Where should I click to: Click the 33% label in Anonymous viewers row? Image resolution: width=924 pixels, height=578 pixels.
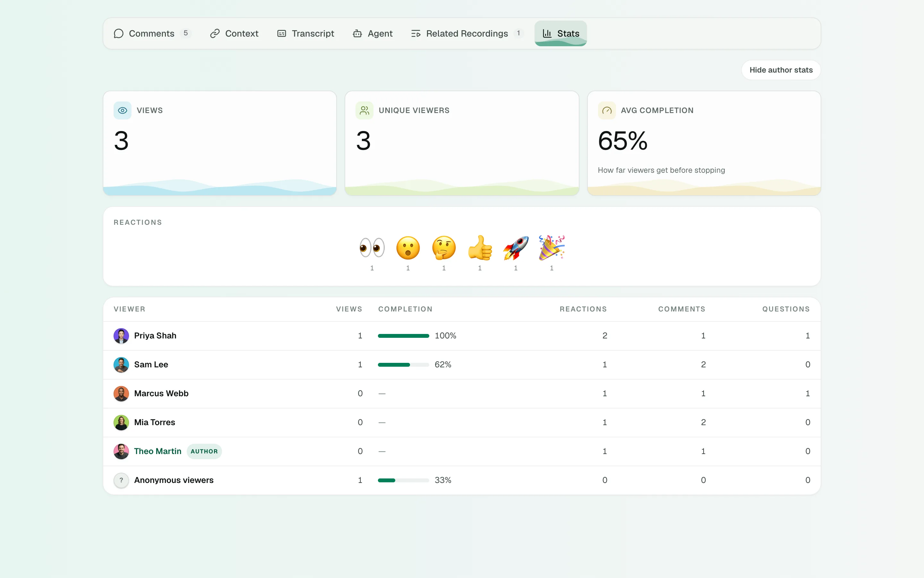tap(443, 480)
